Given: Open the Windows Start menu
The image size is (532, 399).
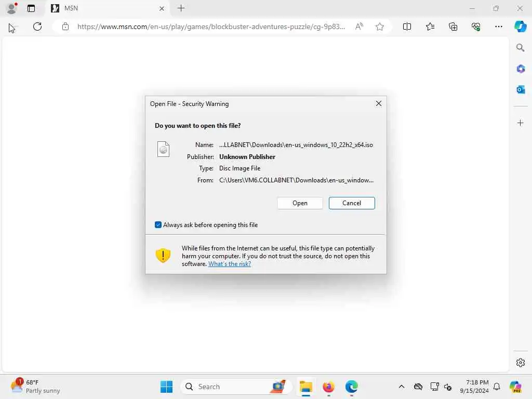Looking at the screenshot, I should 167,387.
